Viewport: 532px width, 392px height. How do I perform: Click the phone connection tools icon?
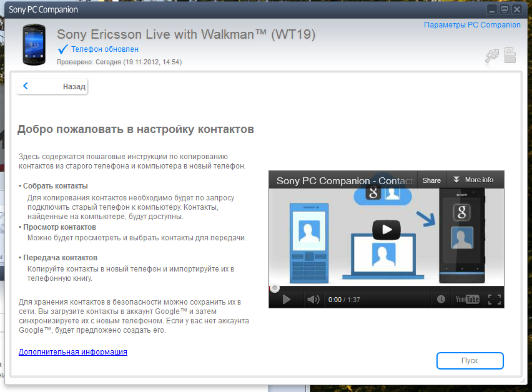click(492, 56)
